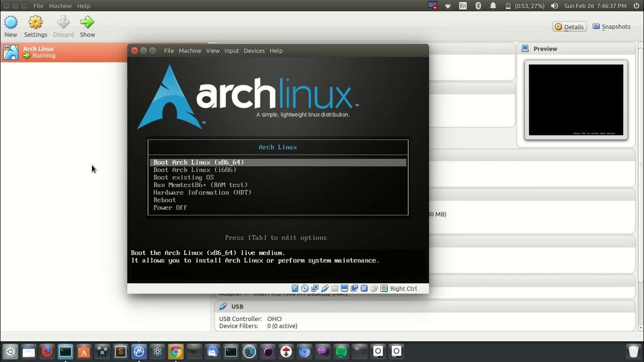The image size is (644, 362).
Task: Open the file manager dock icon
Action: pyautogui.click(x=29, y=351)
